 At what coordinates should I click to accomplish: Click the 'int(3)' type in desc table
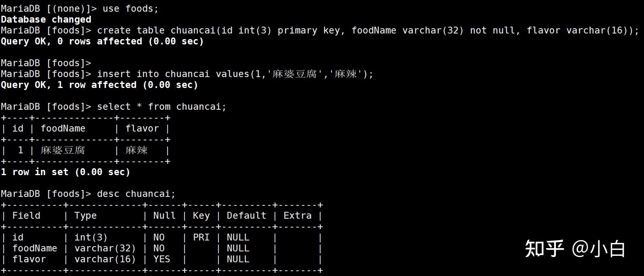(91, 237)
